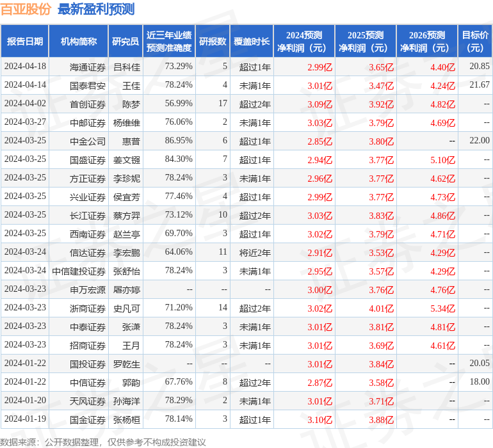Click target price 20.05
Screen dimensions: 493x448
pyautogui.click(x=480, y=363)
